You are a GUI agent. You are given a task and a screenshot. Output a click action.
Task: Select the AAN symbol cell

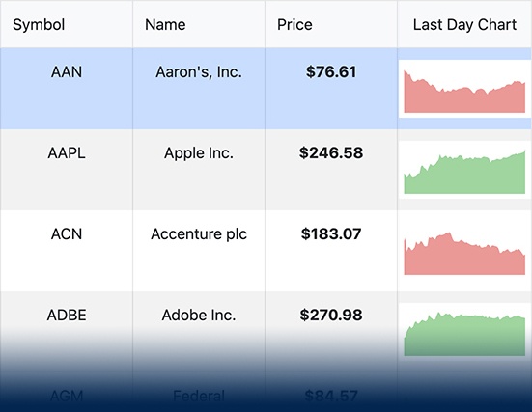click(x=67, y=89)
